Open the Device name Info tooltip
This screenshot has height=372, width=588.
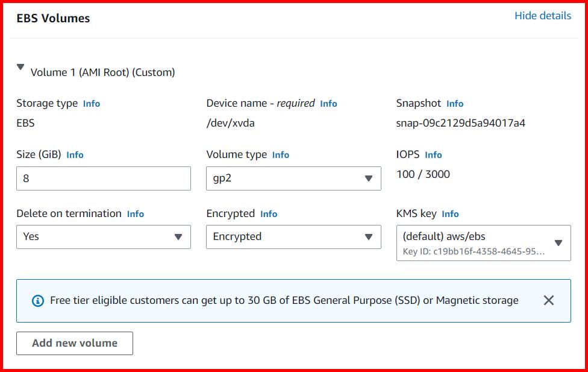tap(329, 103)
